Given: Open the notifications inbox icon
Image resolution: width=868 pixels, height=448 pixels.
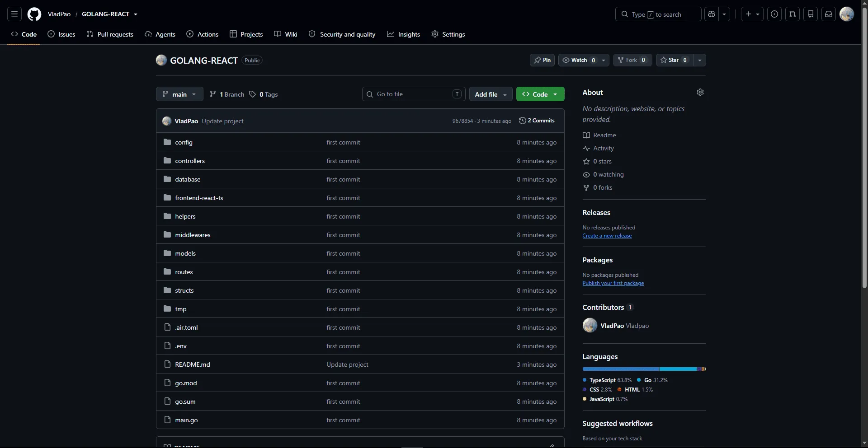Looking at the screenshot, I should [829, 14].
